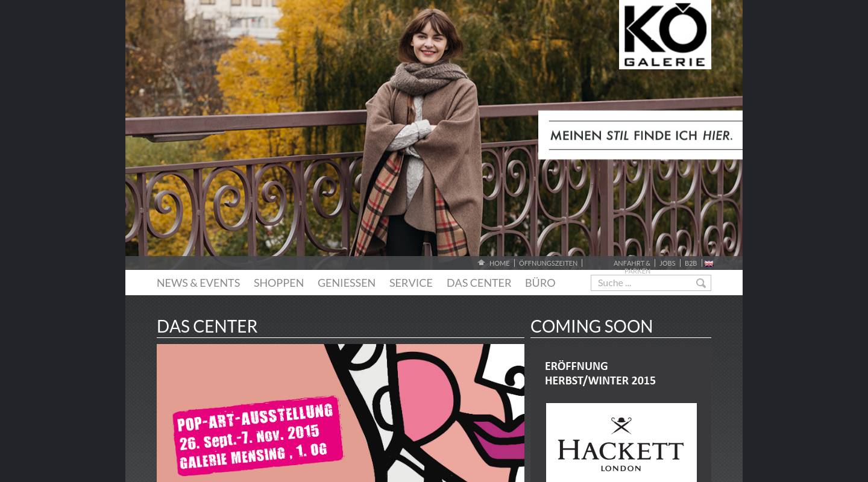This screenshot has height=482, width=868.
Task: Click the home icon in top bar
Action: point(481,263)
